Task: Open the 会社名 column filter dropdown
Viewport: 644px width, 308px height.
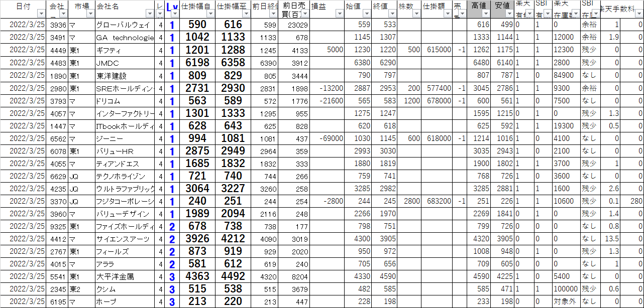Action: point(149,15)
